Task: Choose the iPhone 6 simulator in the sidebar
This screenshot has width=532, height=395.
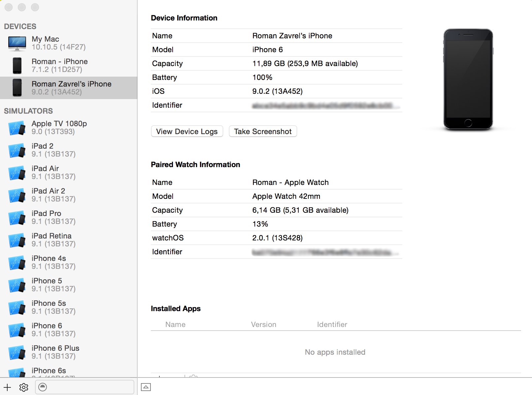Action: coord(69,330)
